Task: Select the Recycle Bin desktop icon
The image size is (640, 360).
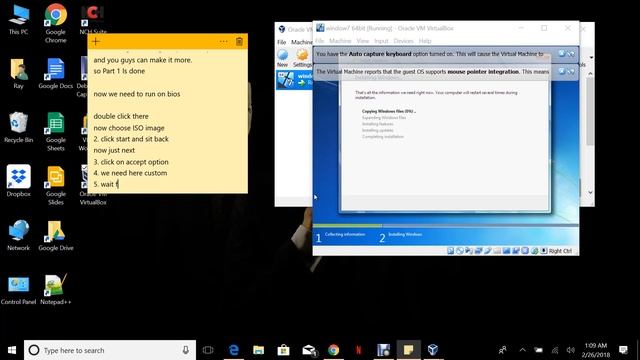Action: 18,127
